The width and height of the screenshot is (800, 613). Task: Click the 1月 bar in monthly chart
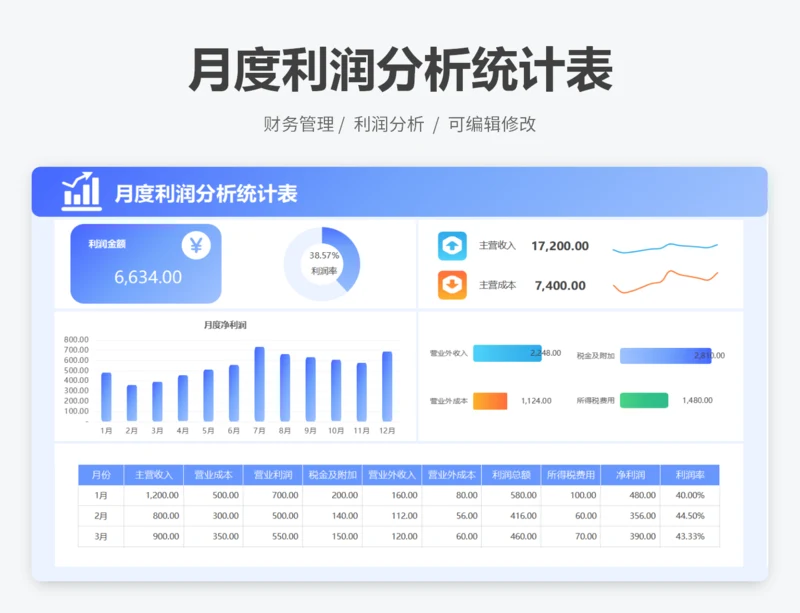(x=106, y=397)
